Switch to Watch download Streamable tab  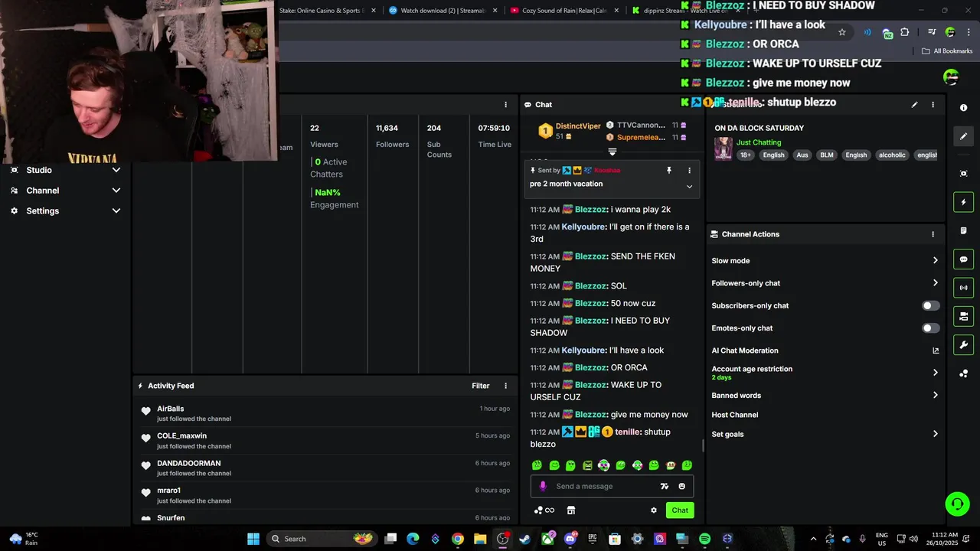coord(442,11)
